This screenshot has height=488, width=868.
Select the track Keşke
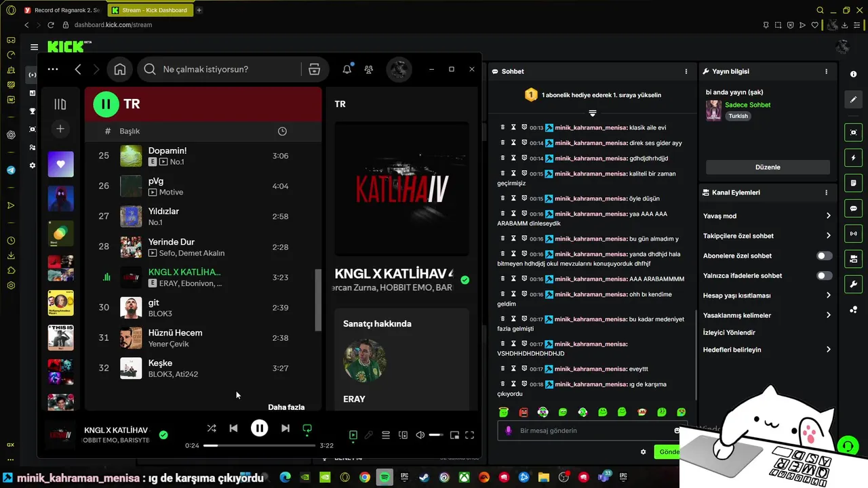point(203,368)
